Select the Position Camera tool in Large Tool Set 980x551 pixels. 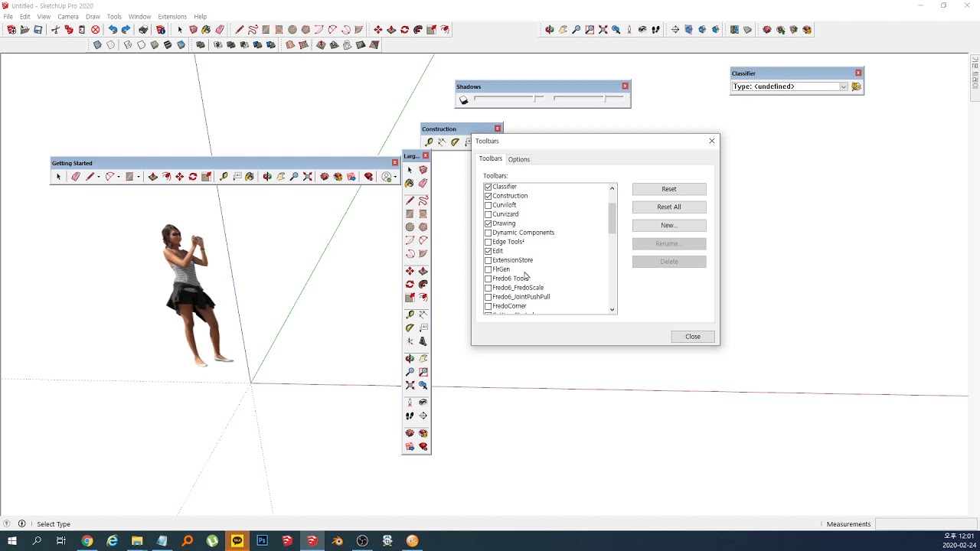coord(410,402)
